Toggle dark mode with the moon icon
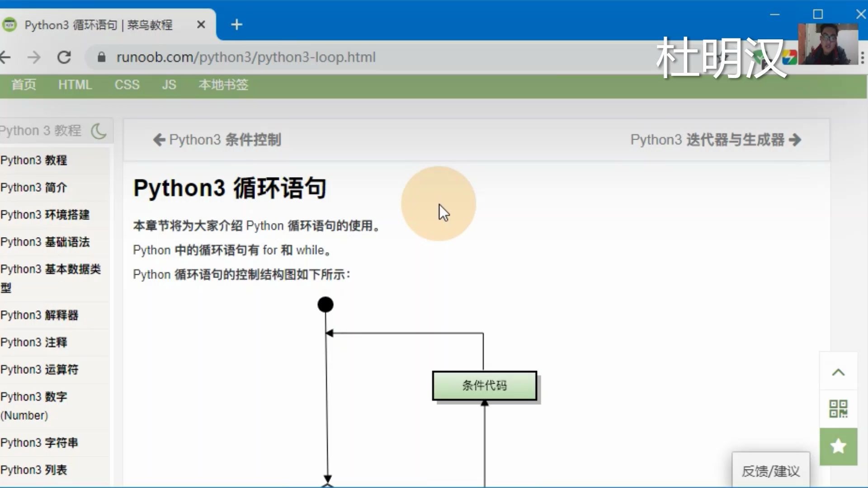This screenshot has height=488, width=868. (x=99, y=131)
